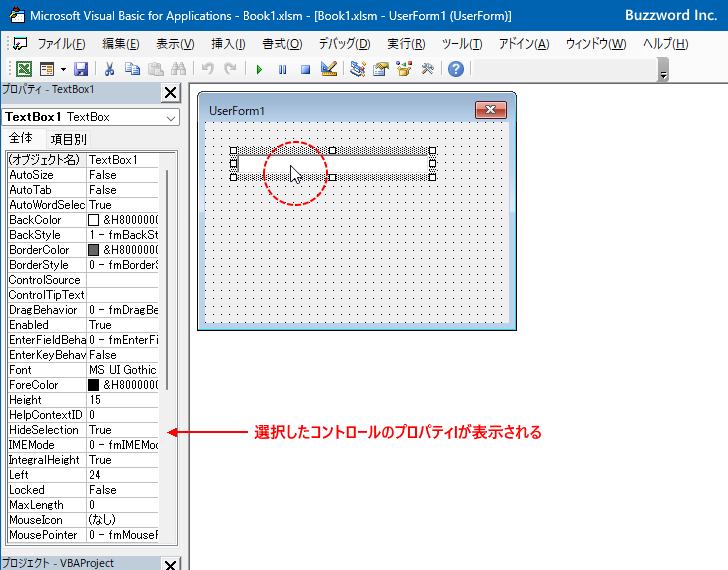Image resolution: width=728 pixels, height=570 pixels.
Task: Open Toolbox wrench icon
Action: [x=427, y=69]
